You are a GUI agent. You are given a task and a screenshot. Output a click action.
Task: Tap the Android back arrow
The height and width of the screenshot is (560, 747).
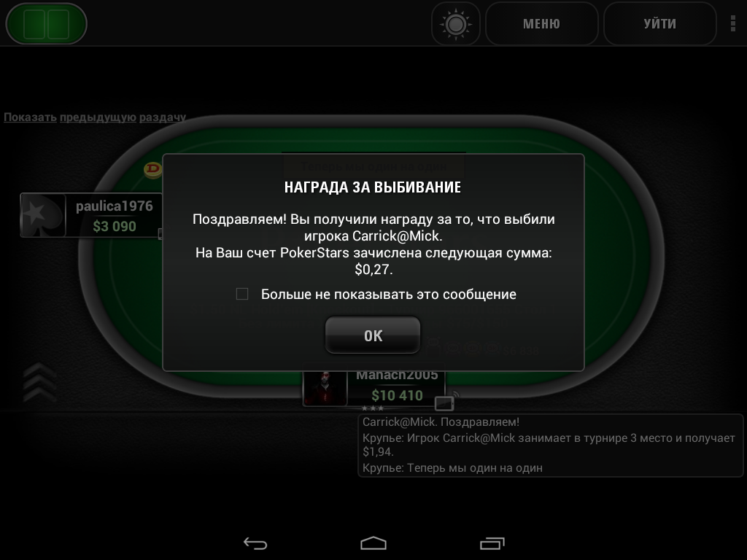click(255, 543)
